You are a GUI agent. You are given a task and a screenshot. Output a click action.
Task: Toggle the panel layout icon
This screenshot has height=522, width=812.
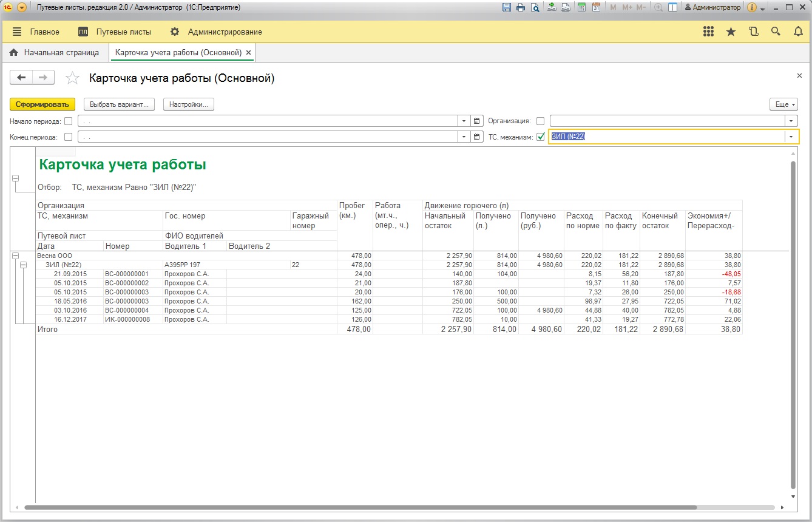click(672, 7)
